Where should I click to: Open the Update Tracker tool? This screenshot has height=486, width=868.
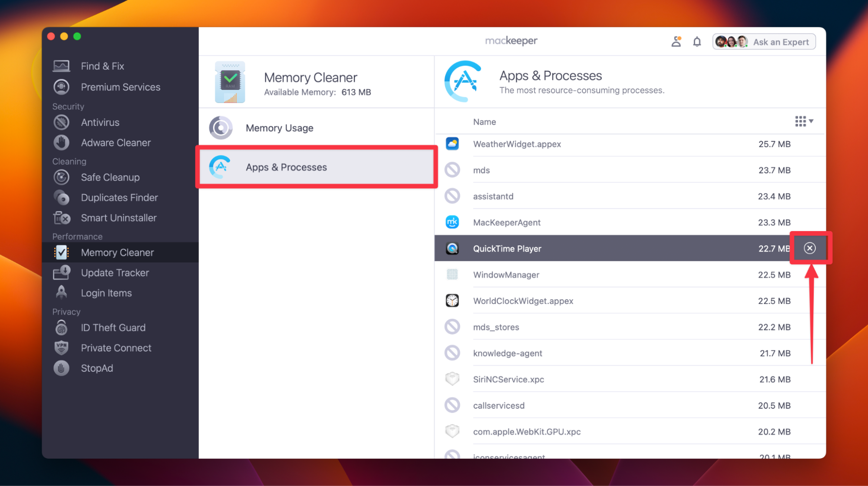115,273
